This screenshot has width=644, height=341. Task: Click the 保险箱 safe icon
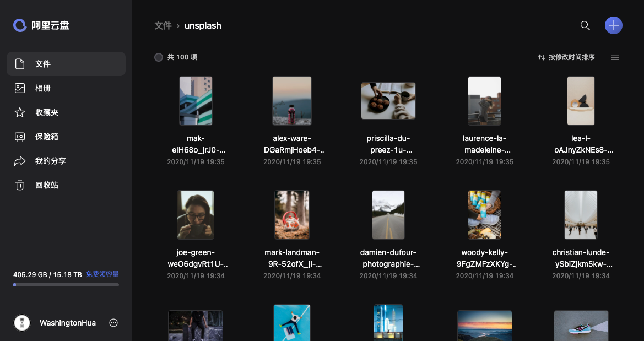[x=20, y=137]
